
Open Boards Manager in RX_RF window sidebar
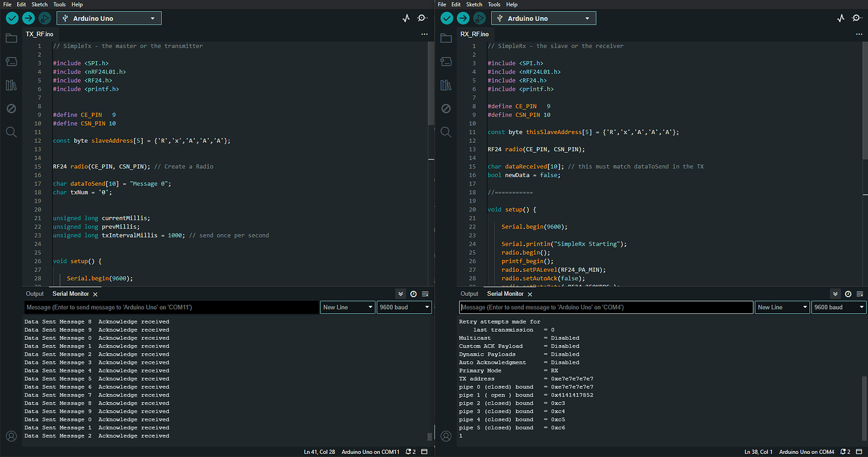[446, 62]
